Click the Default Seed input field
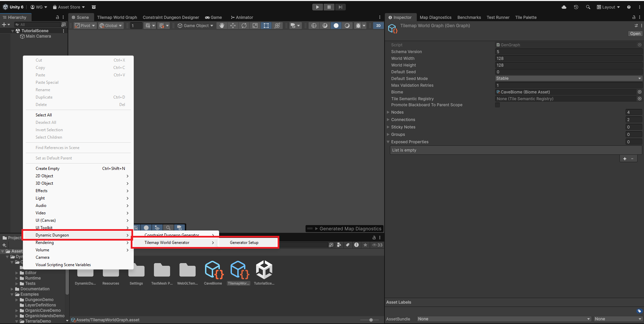Viewport: 644px width, 324px height. (x=569, y=72)
